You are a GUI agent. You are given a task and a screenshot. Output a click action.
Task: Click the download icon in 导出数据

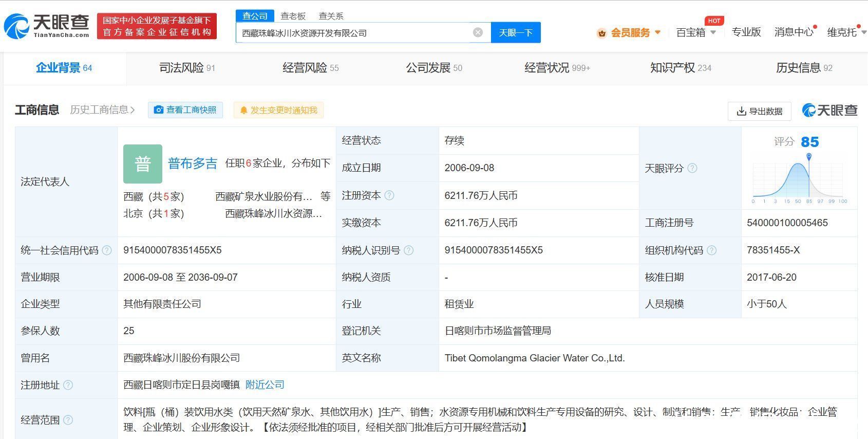point(741,111)
